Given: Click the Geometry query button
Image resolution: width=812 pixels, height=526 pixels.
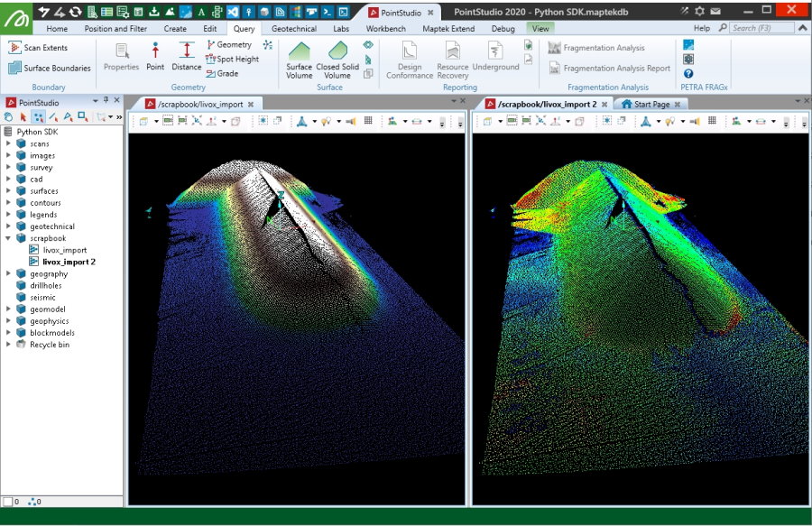Looking at the screenshot, I should coord(229,44).
